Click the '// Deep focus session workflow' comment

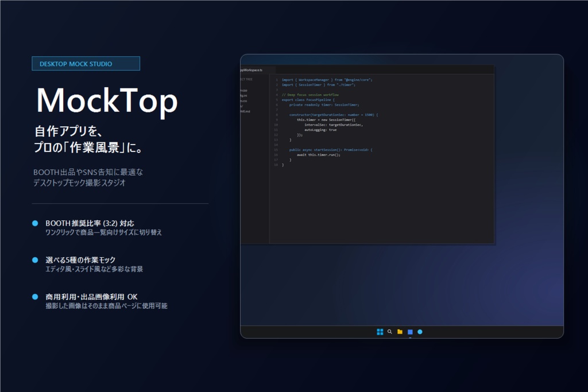[x=310, y=95]
